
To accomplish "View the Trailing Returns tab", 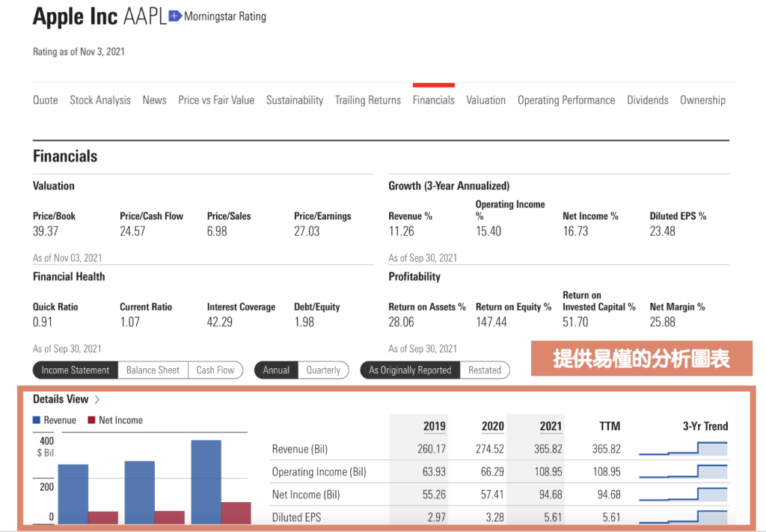I will click(x=368, y=100).
